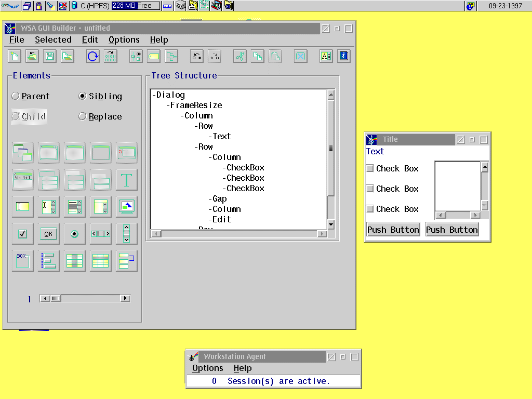Click the left Push Button in the Title window
Screen dimensions: 532x399
click(393, 229)
